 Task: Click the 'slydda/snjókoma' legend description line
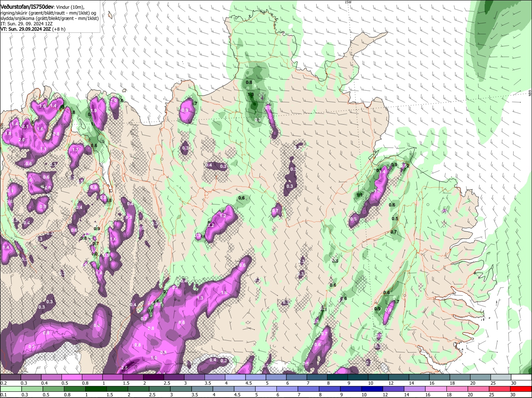click(x=49, y=18)
